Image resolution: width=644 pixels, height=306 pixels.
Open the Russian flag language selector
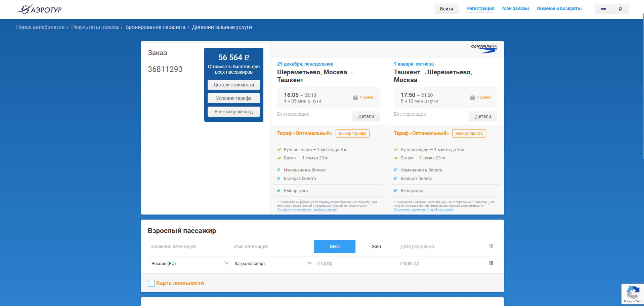603,9
